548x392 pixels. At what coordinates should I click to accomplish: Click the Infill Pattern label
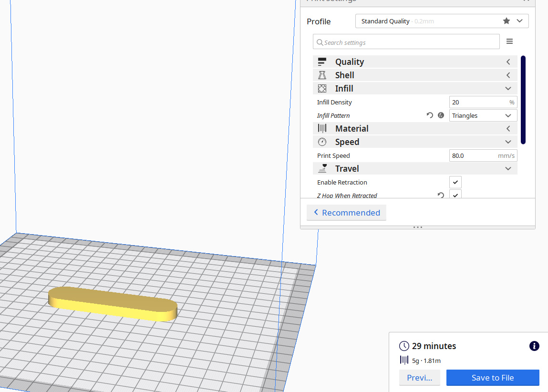[x=333, y=115]
